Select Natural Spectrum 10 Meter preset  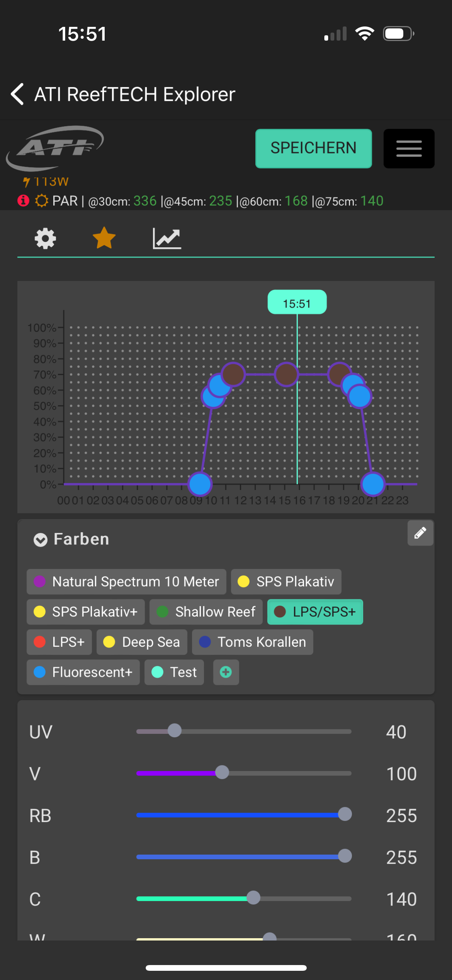pyautogui.click(x=126, y=582)
